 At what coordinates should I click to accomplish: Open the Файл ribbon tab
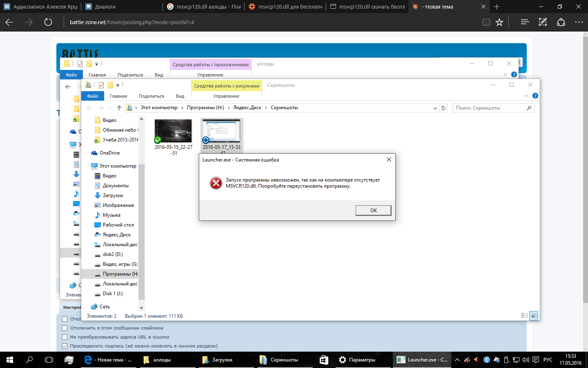tap(93, 96)
